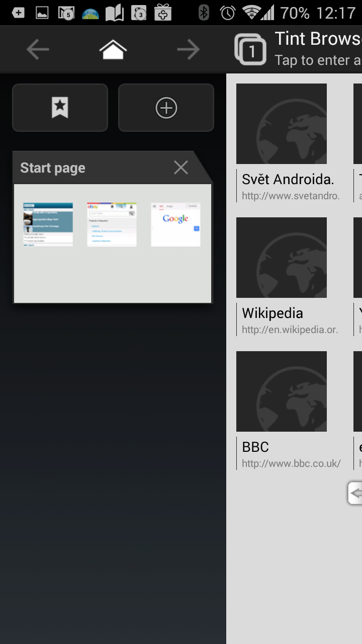Screen dimensions: 362x644
Task: Tap the Wi-Fi signal status icon
Action: click(251, 13)
